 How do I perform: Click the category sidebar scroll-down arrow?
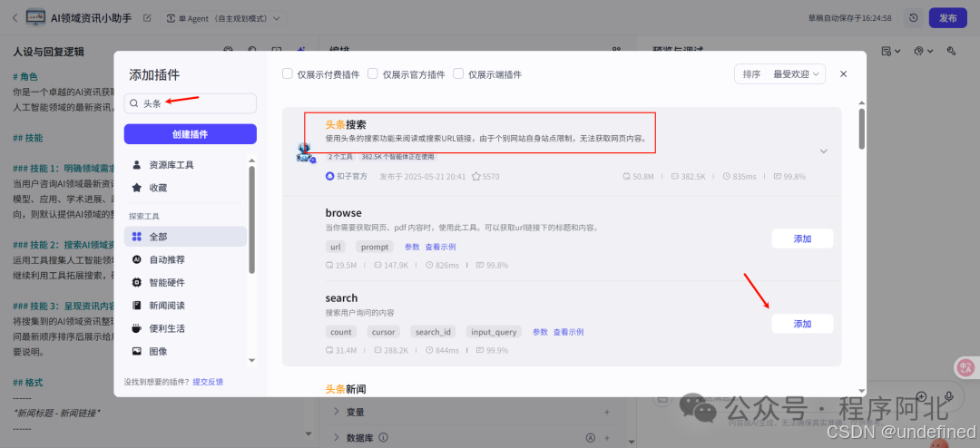[252, 360]
